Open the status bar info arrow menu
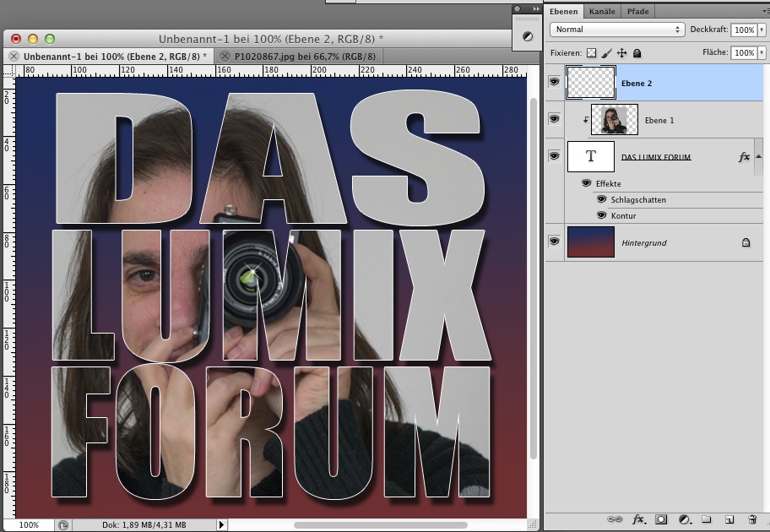This screenshot has width=770, height=532. (x=221, y=525)
